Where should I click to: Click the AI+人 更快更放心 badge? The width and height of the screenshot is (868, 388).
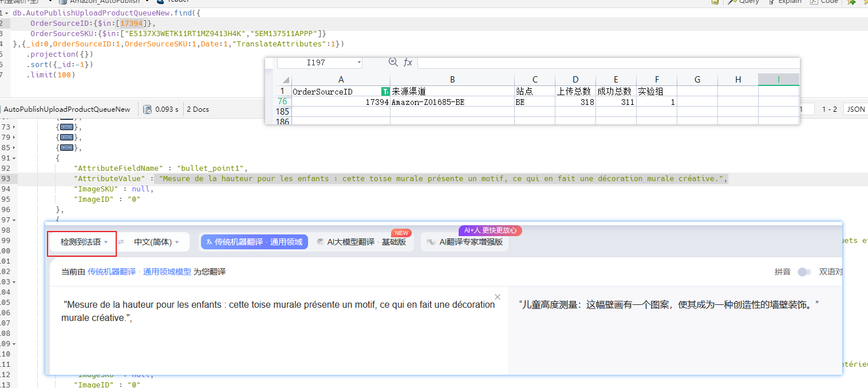click(490, 230)
